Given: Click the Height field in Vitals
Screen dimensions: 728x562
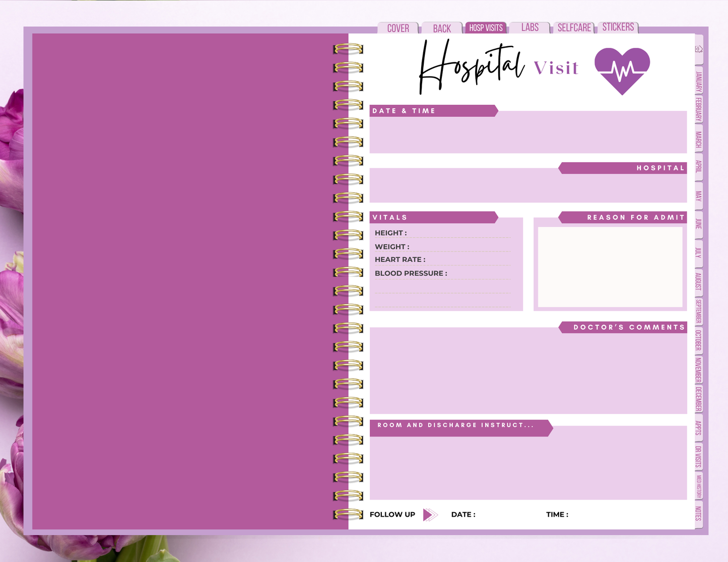Looking at the screenshot, I should pos(458,233).
